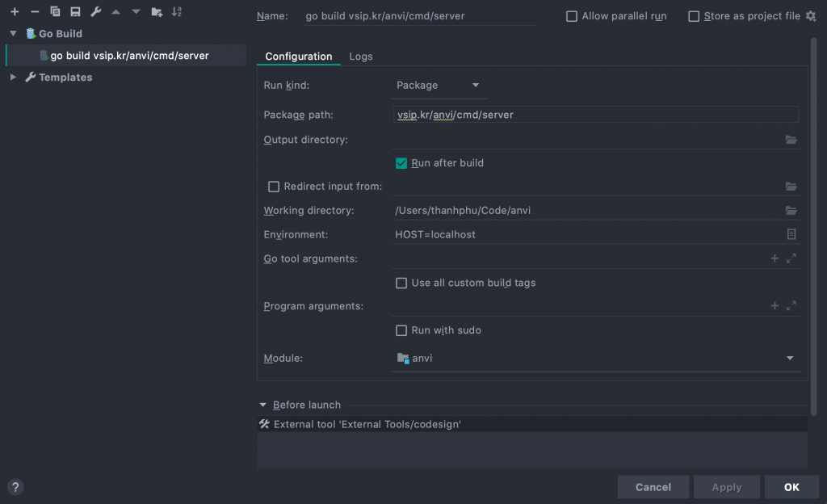This screenshot has width=827, height=504.
Task: Click the Sort Configurations icon
Action: pyautogui.click(x=177, y=12)
